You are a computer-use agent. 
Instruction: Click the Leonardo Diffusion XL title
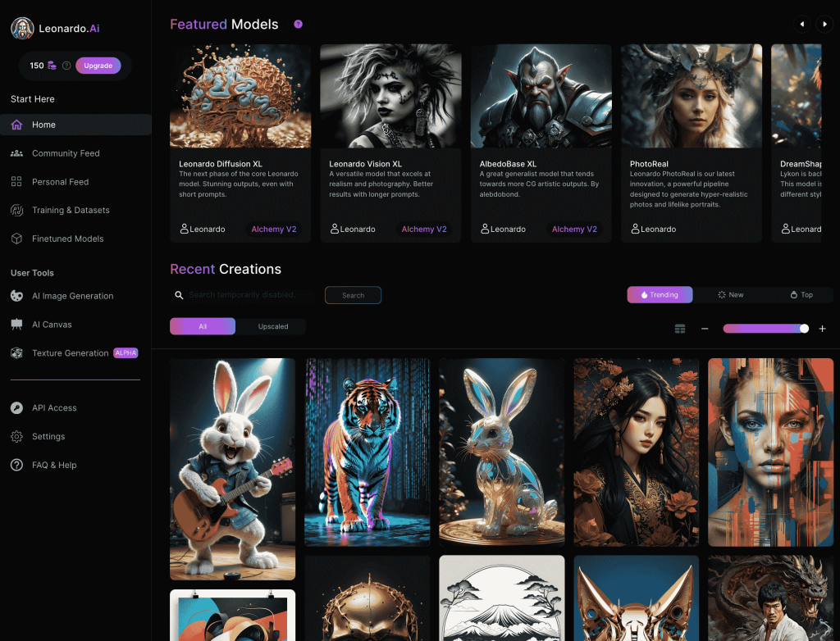221,164
